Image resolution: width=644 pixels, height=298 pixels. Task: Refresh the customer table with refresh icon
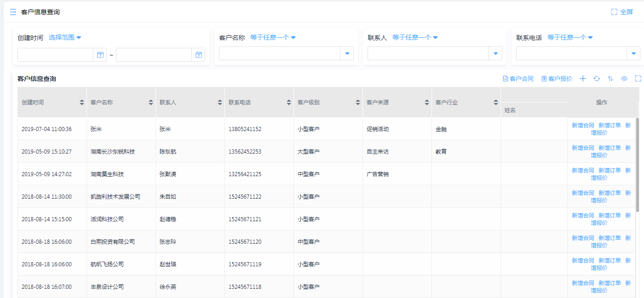[597, 79]
